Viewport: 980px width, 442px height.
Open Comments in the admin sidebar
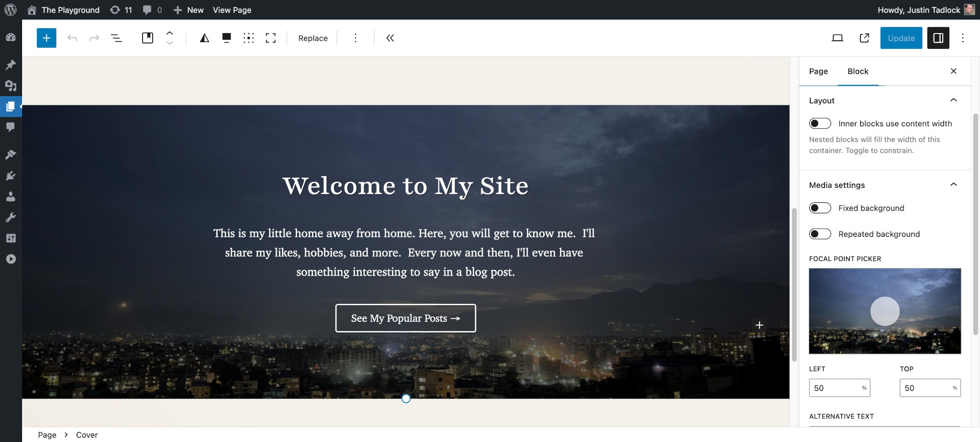11,127
